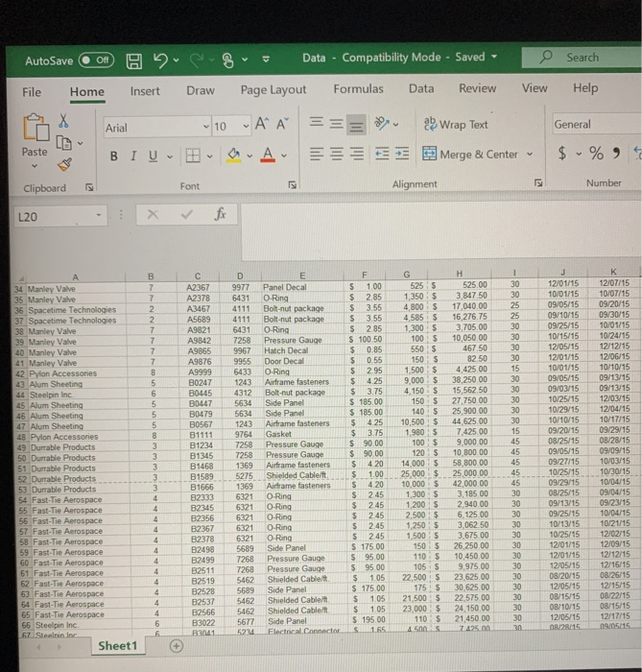This screenshot has width=642, height=672.
Task: Open Clipboard pane dialog launcher
Action: pyautogui.click(x=89, y=187)
